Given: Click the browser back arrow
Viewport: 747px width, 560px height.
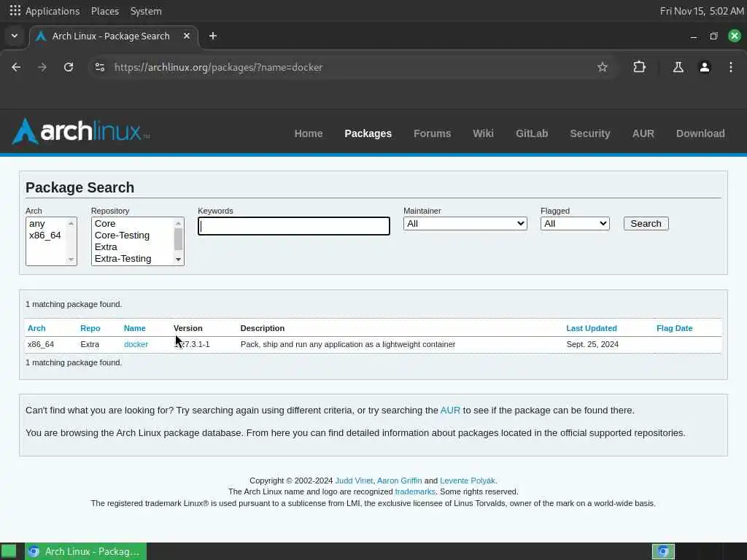Looking at the screenshot, I should 16,67.
